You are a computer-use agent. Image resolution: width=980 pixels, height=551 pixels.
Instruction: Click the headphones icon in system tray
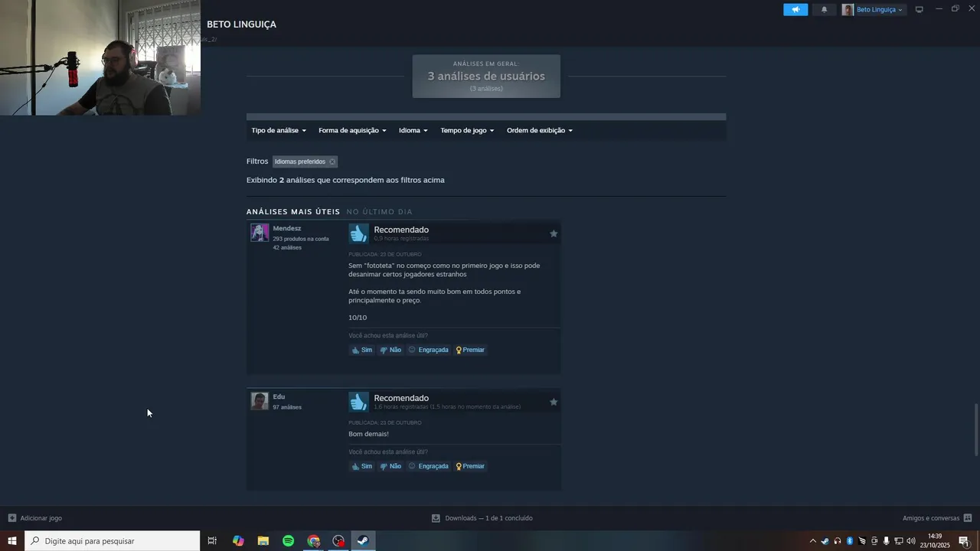tap(837, 541)
